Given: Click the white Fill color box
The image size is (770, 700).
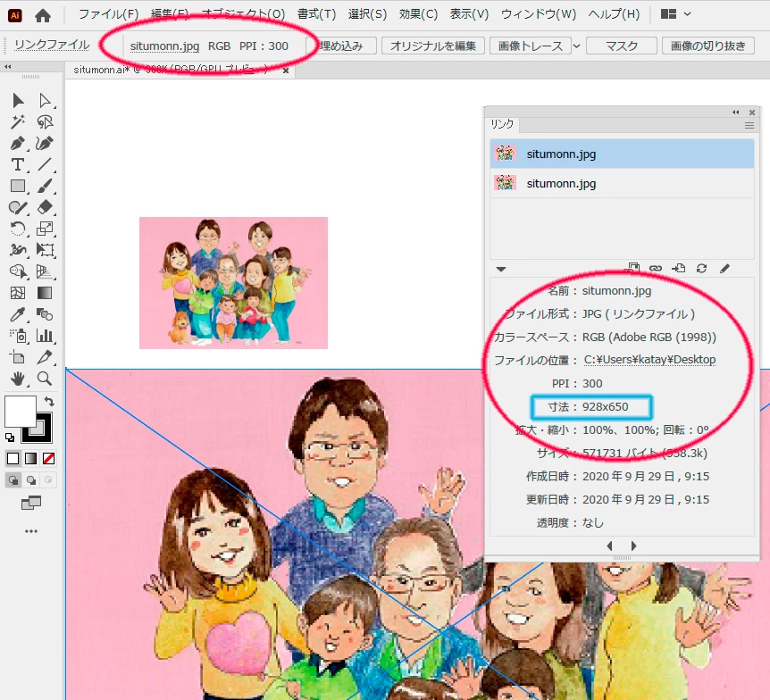Looking at the screenshot, I should (21, 412).
